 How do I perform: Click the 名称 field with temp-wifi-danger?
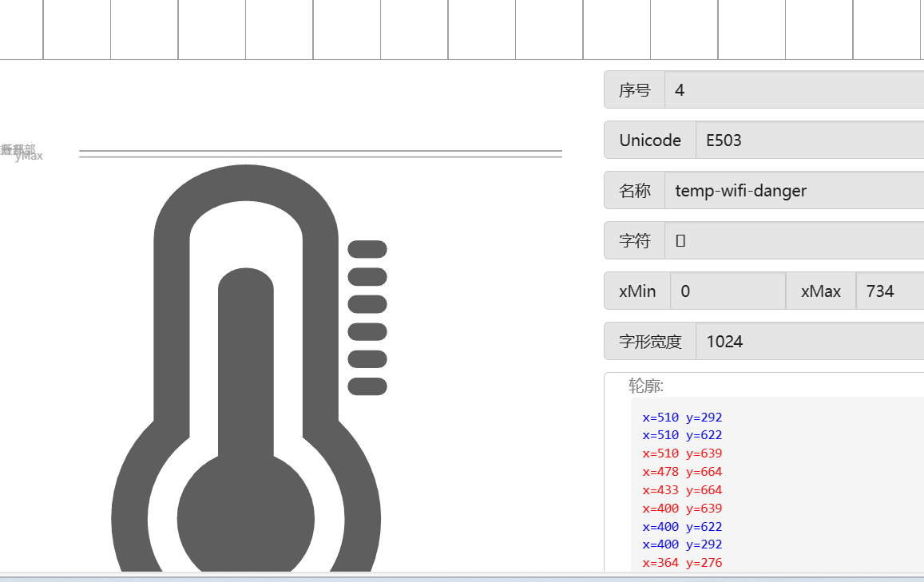[x=795, y=190]
